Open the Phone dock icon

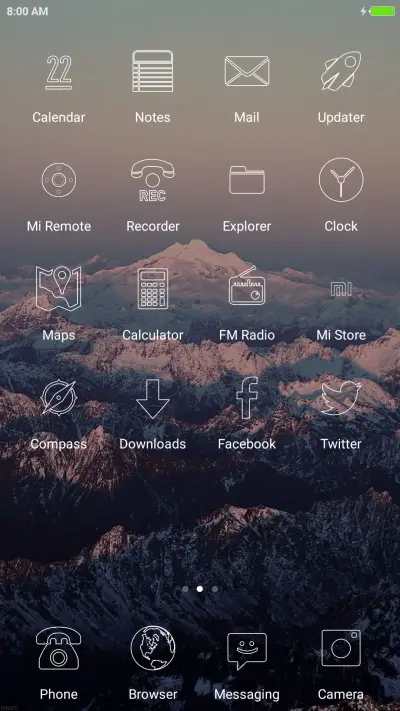pyautogui.click(x=59, y=648)
